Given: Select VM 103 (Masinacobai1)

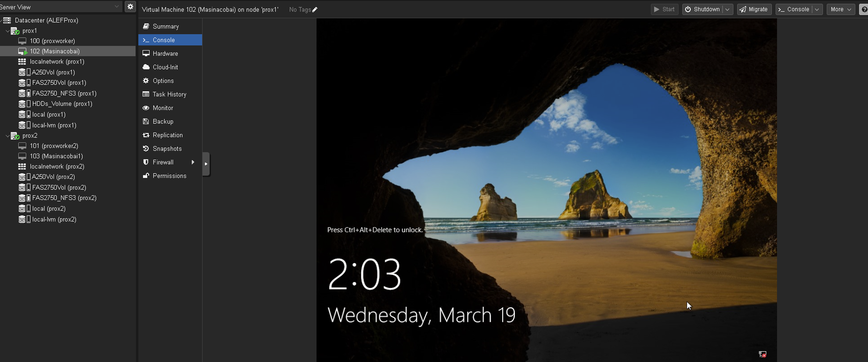Looking at the screenshot, I should (56, 156).
